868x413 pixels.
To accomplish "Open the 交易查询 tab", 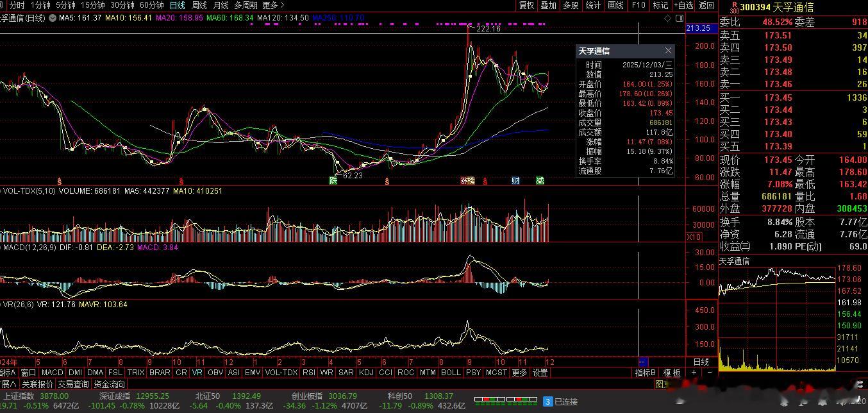I will click(x=73, y=384).
